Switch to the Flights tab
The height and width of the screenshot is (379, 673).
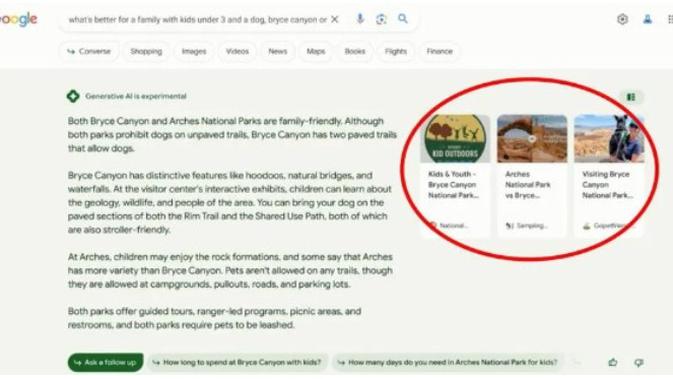(x=396, y=52)
